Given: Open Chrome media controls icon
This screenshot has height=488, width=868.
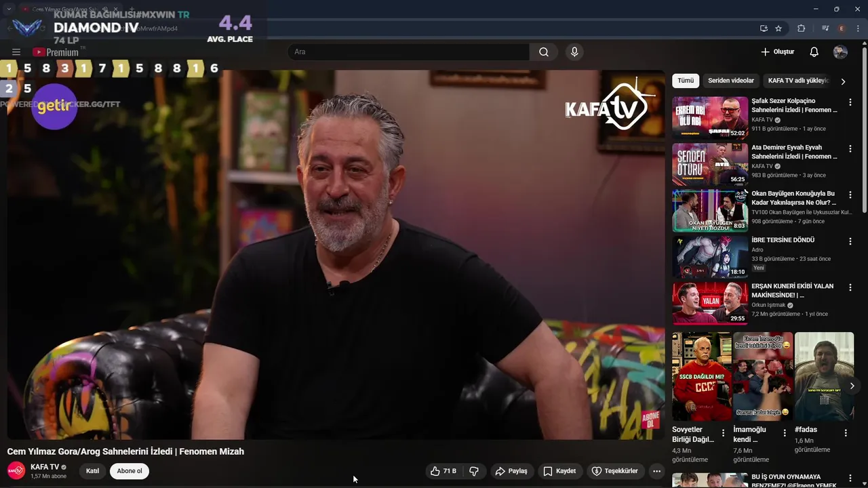Looking at the screenshot, I should pos(825,28).
